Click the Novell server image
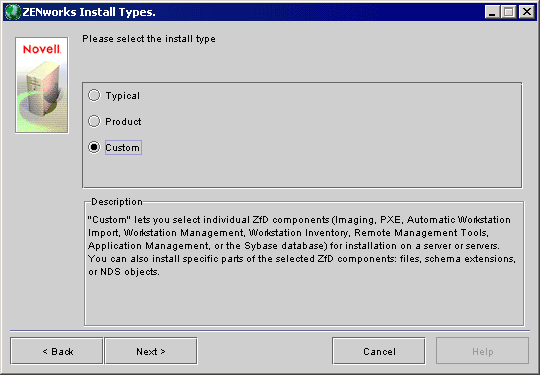This screenshot has width=540, height=375. coord(42,85)
